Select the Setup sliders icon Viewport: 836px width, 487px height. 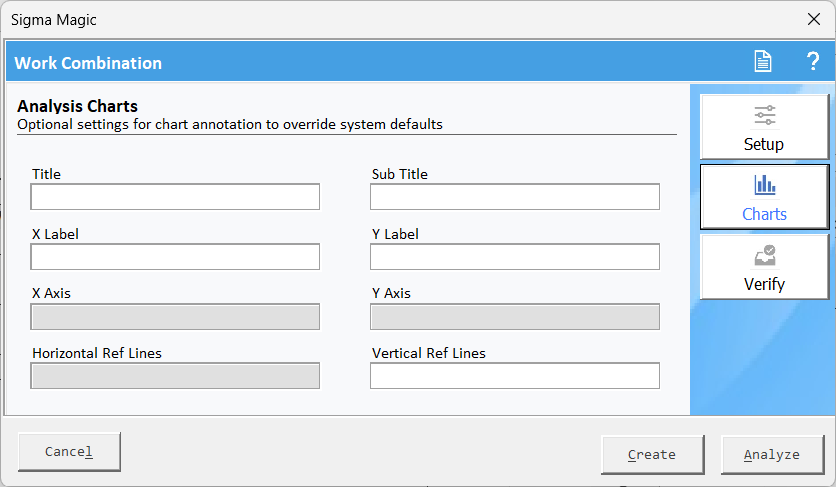point(765,115)
